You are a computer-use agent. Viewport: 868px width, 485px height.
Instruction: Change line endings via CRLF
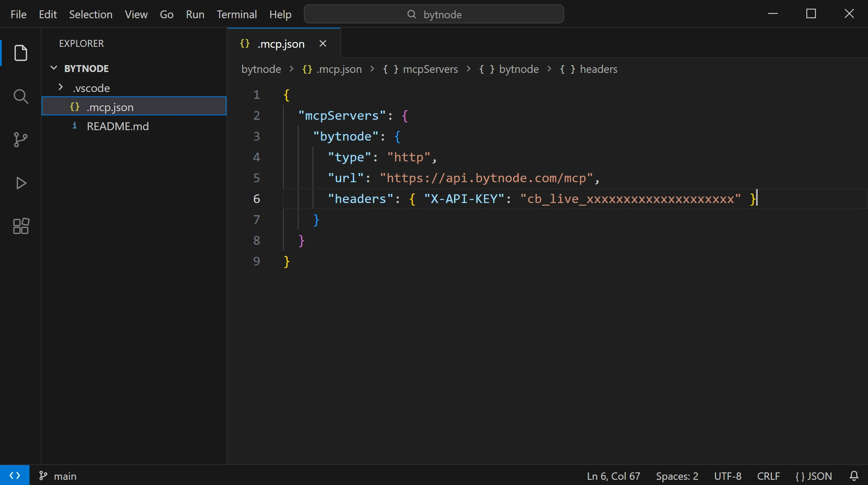tap(769, 476)
